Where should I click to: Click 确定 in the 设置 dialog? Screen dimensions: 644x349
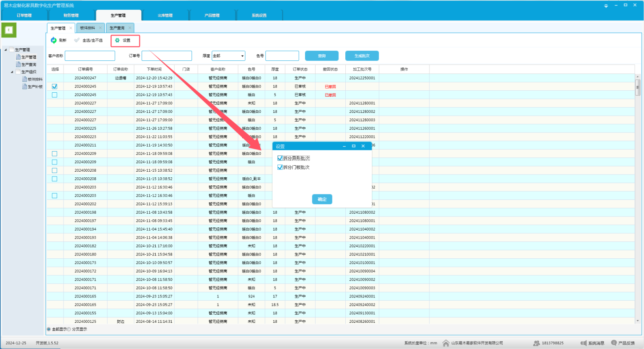322,199
